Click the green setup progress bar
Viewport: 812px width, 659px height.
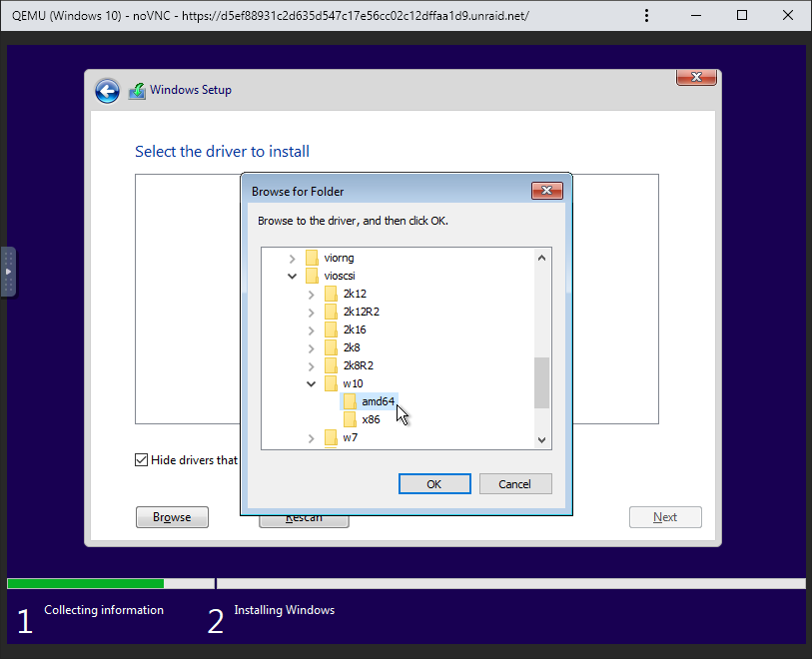click(x=86, y=584)
